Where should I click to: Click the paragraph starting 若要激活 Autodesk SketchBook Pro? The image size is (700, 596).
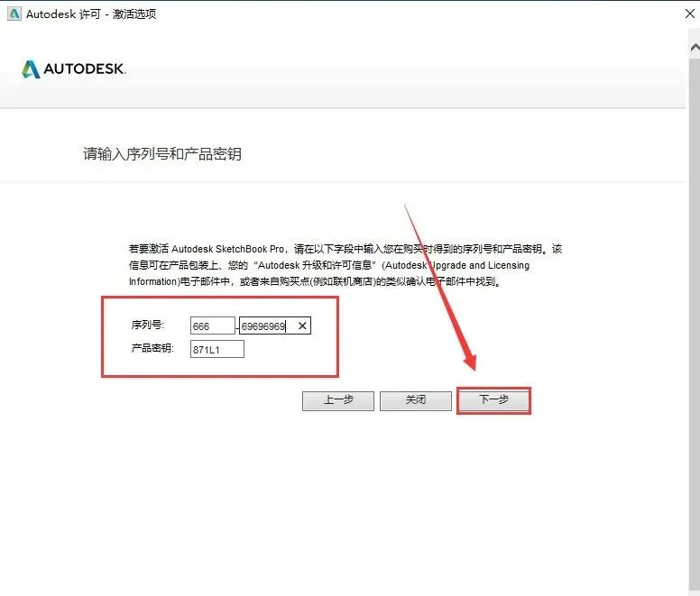coord(345,265)
